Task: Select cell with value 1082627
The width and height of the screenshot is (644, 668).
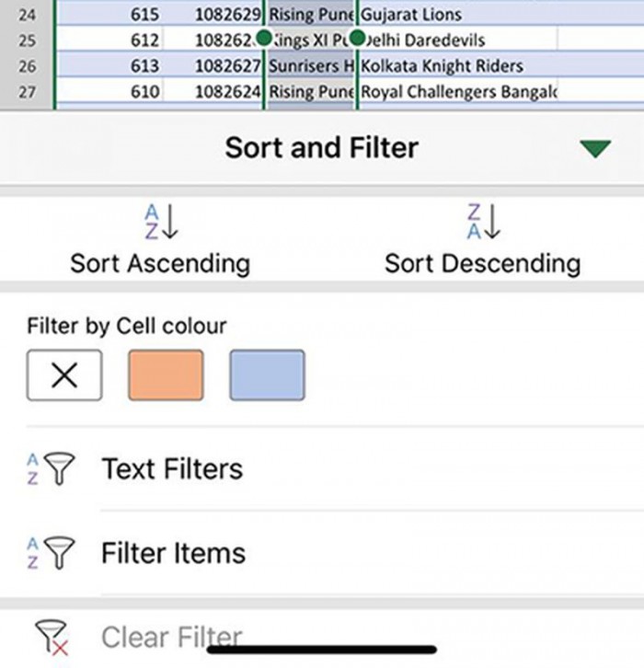Action: 213,65
